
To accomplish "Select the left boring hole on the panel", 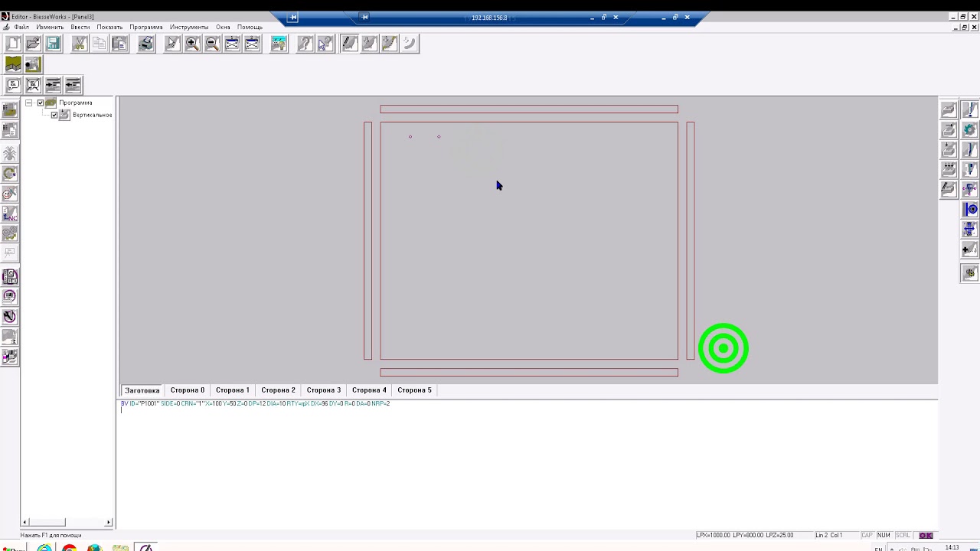I will 410,137.
